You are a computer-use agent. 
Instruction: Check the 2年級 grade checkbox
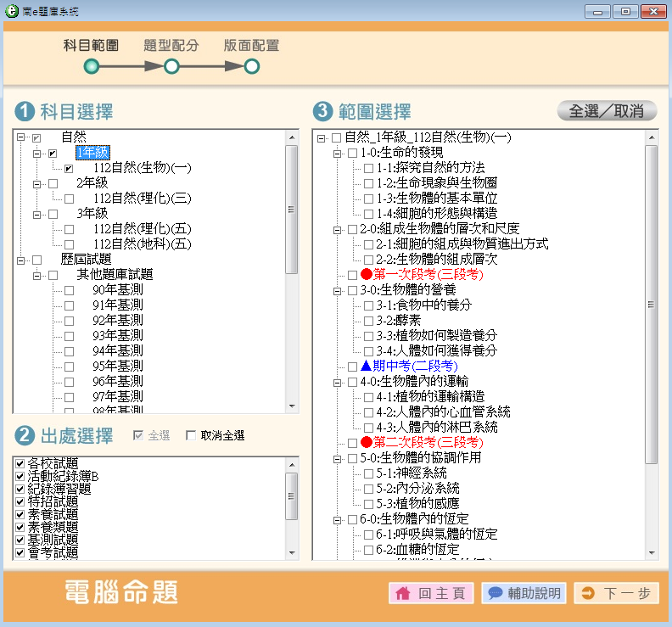pyautogui.click(x=53, y=183)
